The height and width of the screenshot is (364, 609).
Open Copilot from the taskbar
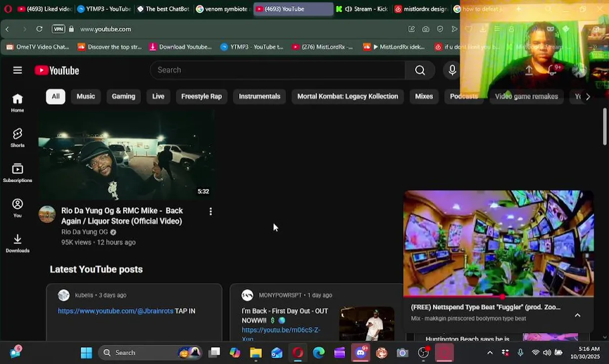(235, 352)
